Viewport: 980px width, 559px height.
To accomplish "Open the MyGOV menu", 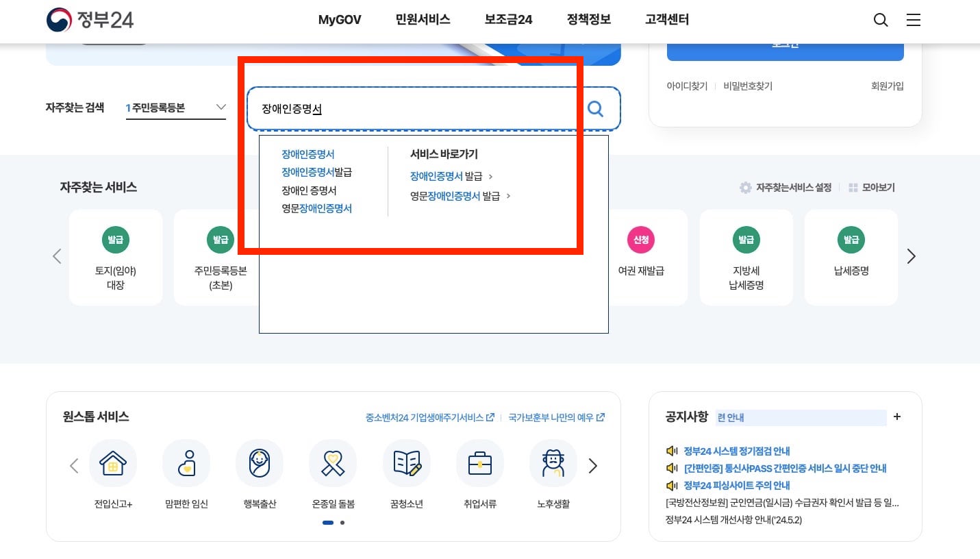I will point(340,20).
